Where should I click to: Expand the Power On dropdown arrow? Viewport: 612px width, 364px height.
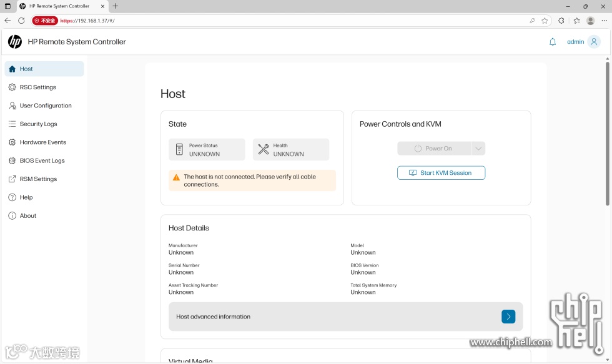(x=478, y=149)
